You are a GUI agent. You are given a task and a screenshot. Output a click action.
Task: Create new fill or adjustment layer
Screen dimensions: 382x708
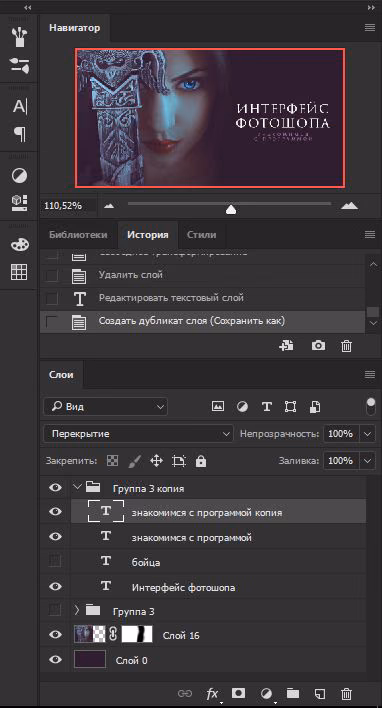(266, 694)
